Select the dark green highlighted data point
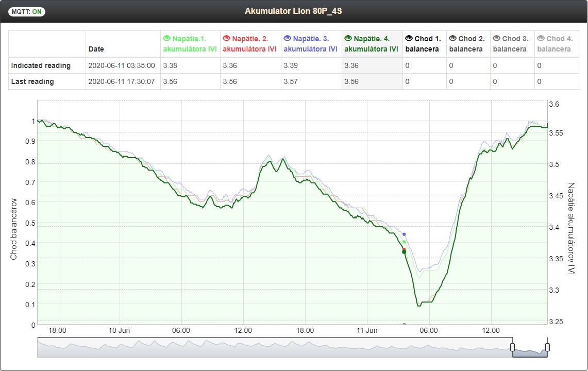This screenshot has height=371, width=588. point(404,252)
